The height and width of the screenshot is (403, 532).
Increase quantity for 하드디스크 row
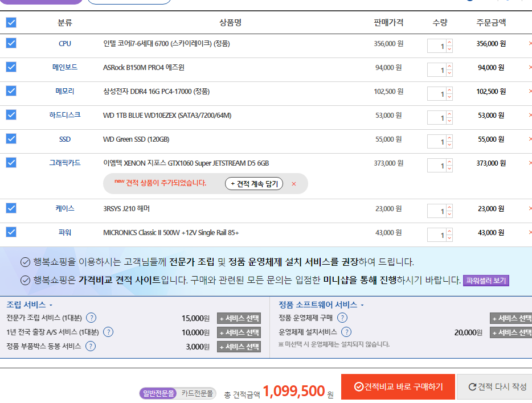(449, 114)
